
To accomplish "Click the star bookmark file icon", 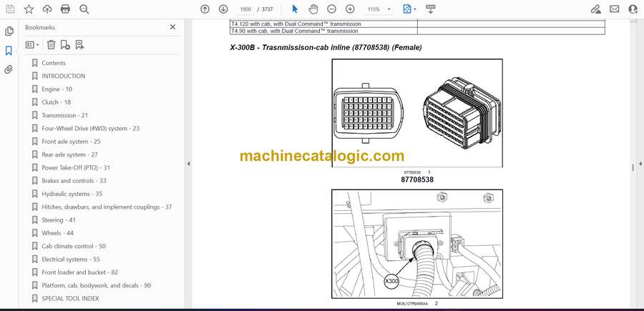I will (x=29, y=9).
